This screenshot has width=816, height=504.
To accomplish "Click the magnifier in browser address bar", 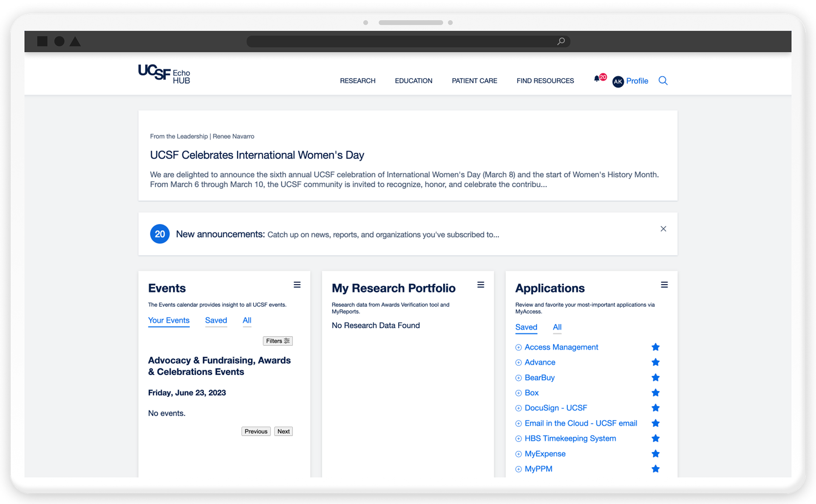I will click(x=561, y=41).
